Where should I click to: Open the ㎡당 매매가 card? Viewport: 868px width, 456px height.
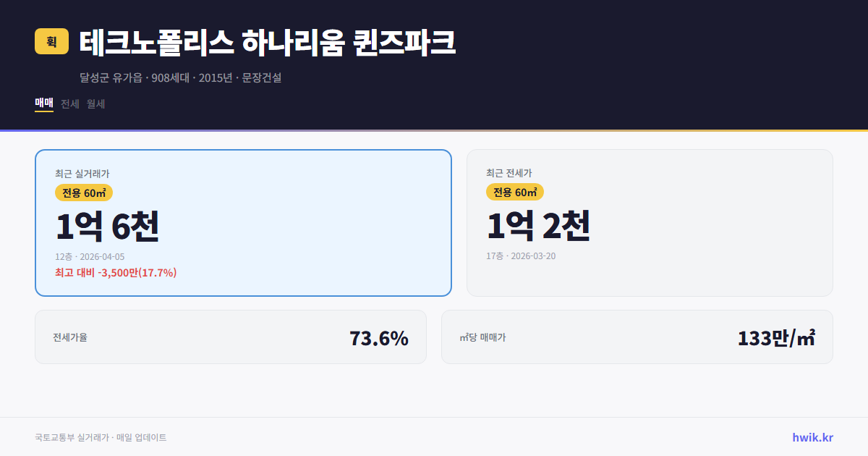click(637, 337)
